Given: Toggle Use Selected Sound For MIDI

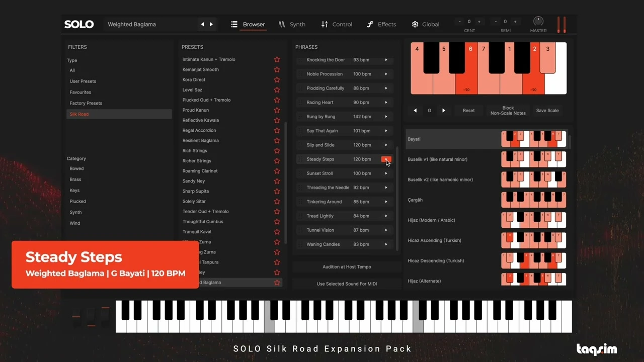Looking at the screenshot, I should (347, 284).
